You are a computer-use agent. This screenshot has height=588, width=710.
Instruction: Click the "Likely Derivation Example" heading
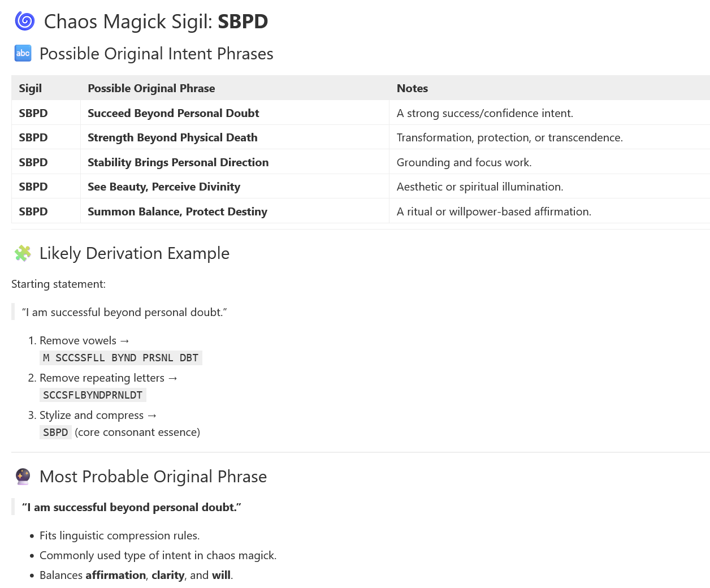coord(135,253)
